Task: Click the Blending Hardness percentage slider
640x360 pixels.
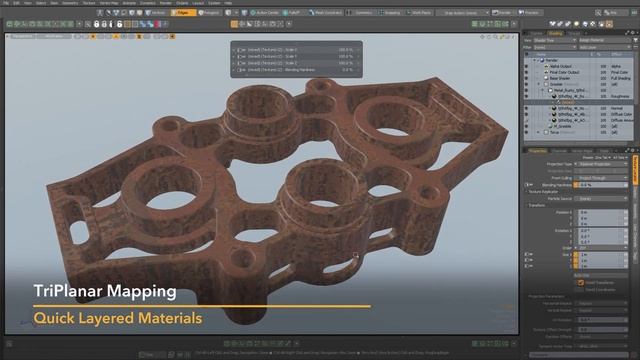Action: (x=602, y=185)
